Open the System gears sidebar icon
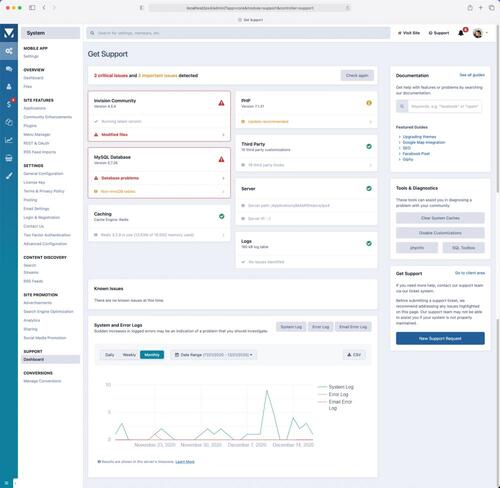This screenshot has width=500, height=488. pyautogui.click(x=9, y=51)
